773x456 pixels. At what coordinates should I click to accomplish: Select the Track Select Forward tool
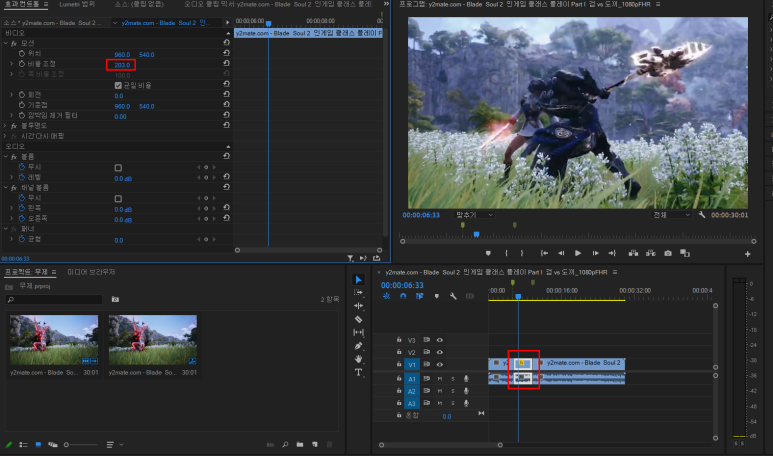358,292
